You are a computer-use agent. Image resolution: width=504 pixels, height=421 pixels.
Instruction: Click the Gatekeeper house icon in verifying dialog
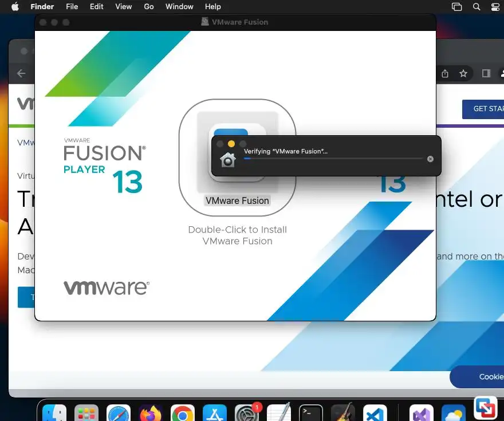point(227,160)
